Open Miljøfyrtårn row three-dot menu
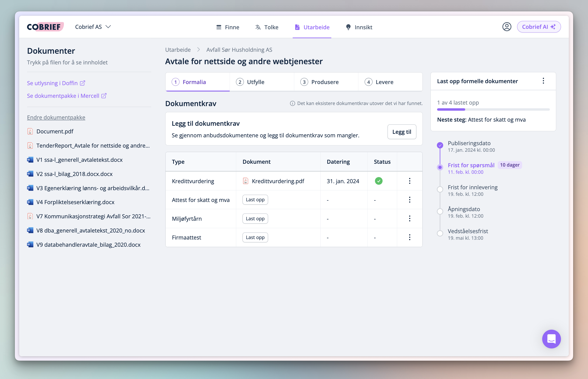The width and height of the screenshot is (588, 379). tap(410, 219)
